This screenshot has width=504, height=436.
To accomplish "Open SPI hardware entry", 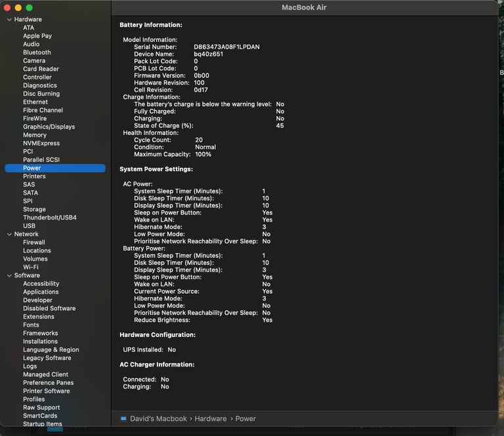I will pos(28,201).
